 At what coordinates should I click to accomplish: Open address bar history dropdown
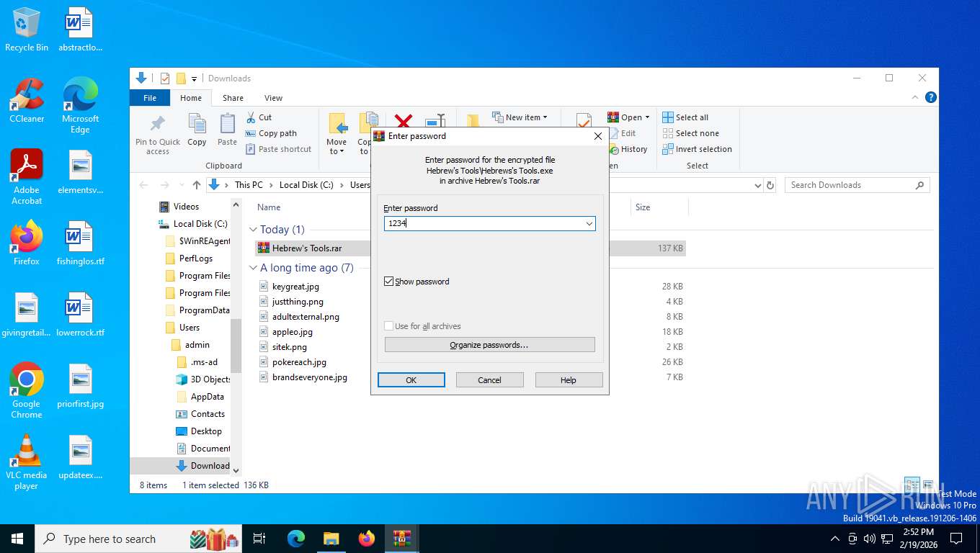[757, 185]
